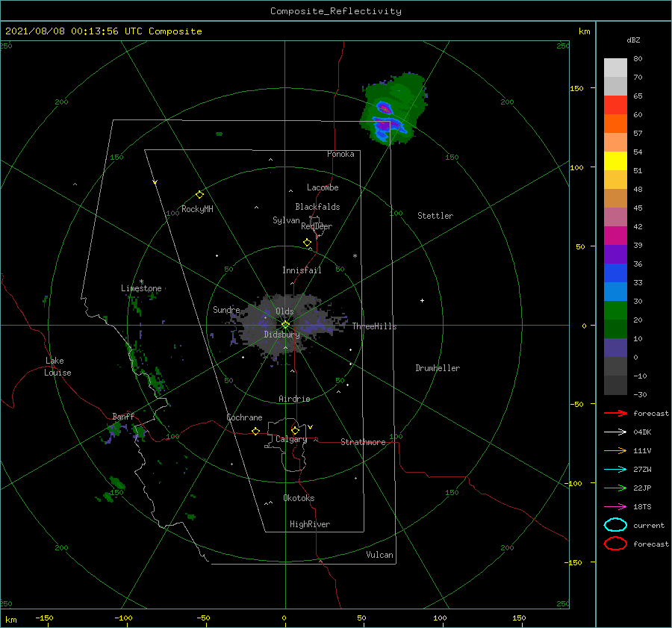Click the green 22JP arrow icon
Viewport: 672px width, 628px height.
click(x=615, y=488)
